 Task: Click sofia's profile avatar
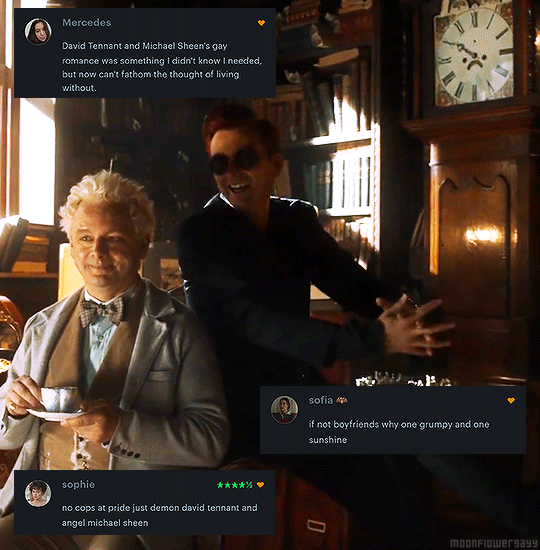click(x=284, y=409)
